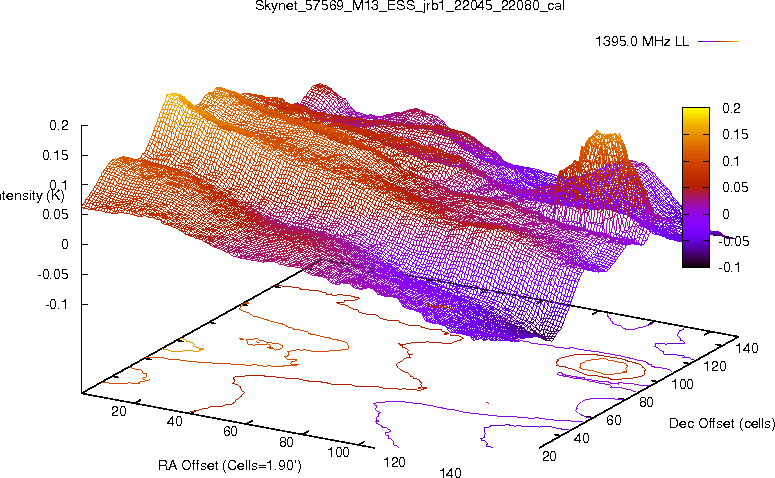Click the -0.05 label on the color bar
This screenshot has width=775, height=478.
[x=733, y=241]
